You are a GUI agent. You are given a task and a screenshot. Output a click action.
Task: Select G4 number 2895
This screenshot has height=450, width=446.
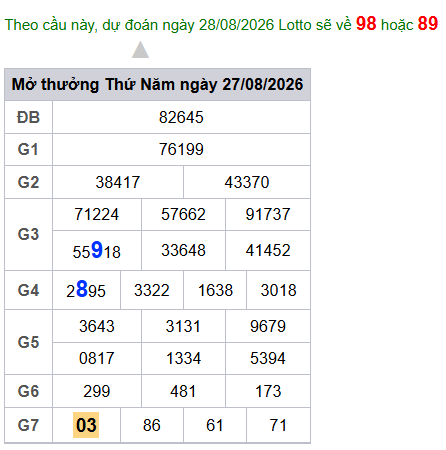pos(86,290)
